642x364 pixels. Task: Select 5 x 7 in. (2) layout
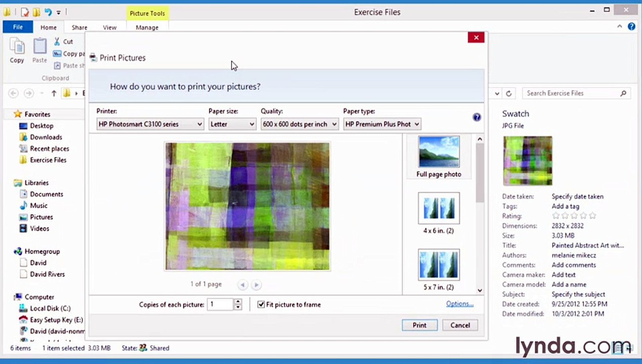pyautogui.click(x=439, y=270)
